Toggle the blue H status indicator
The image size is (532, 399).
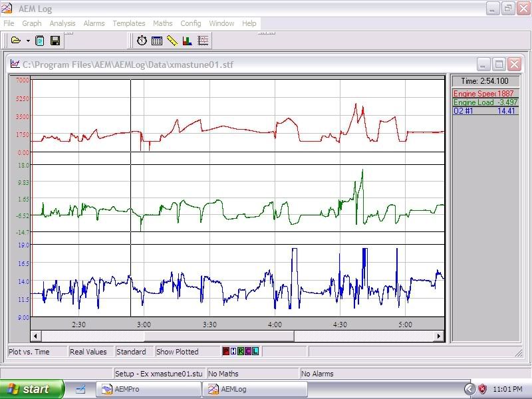pyautogui.click(x=233, y=351)
